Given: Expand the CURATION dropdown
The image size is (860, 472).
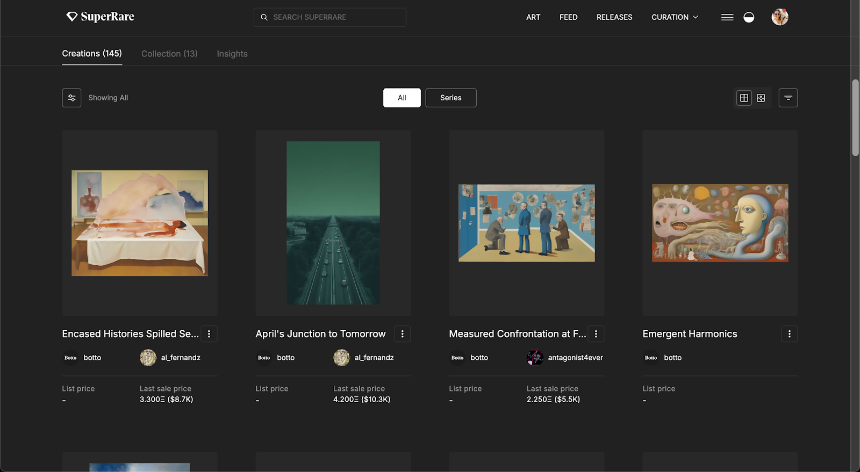Looking at the screenshot, I should (x=675, y=17).
